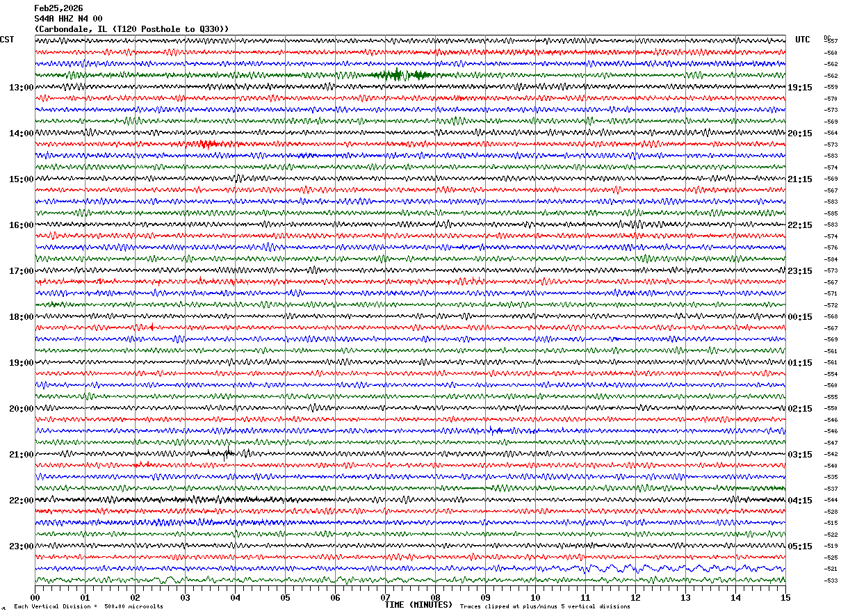Click the 20:15 UTC time label
841x616 pixels.
tap(799, 133)
